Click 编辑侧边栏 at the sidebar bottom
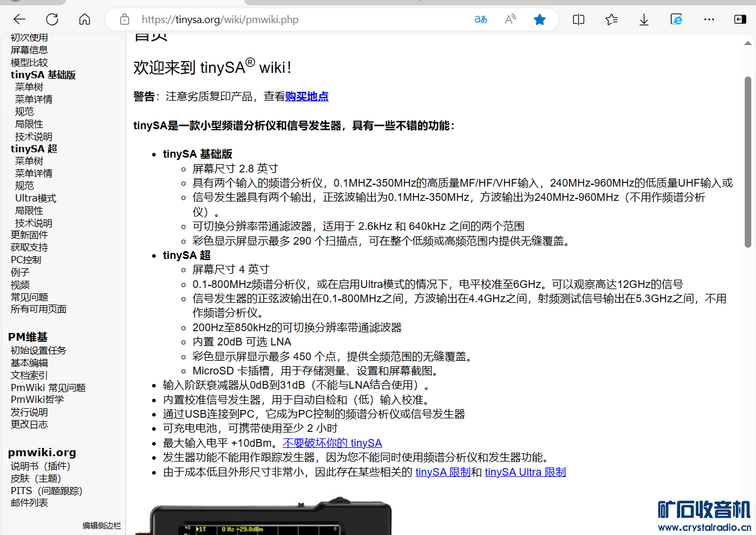This screenshot has height=535, width=756. click(102, 526)
